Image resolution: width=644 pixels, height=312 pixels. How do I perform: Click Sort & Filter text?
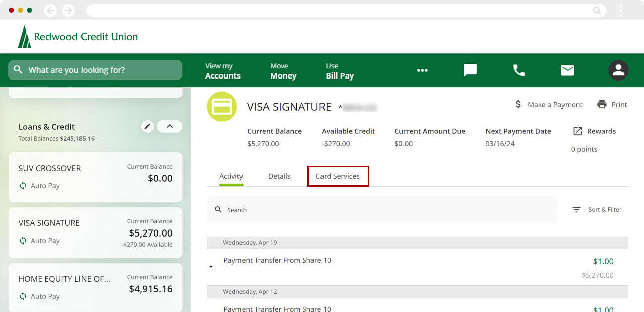pyautogui.click(x=605, y=210)
